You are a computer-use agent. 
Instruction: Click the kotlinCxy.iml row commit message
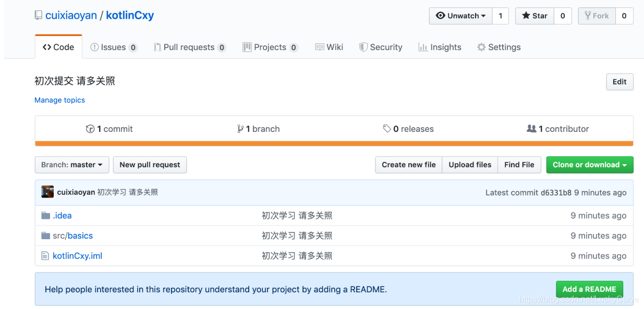(297, 256)
